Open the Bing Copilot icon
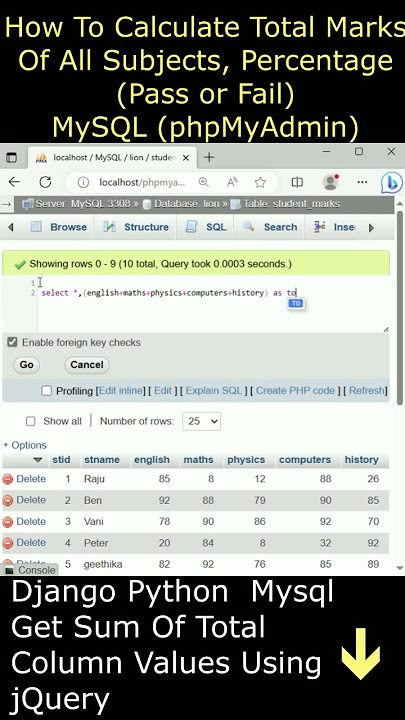Screen dimensions: 405x720 (x=392, y=182)
